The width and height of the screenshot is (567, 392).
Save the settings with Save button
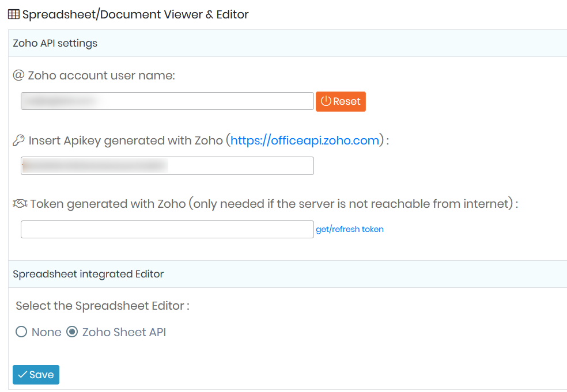click(36, 375)
